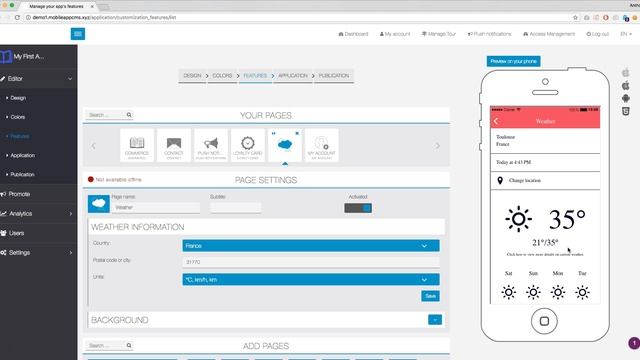The image size is (640, 360).
Task: Go to the Features step tab
Action: coord(255,76)
